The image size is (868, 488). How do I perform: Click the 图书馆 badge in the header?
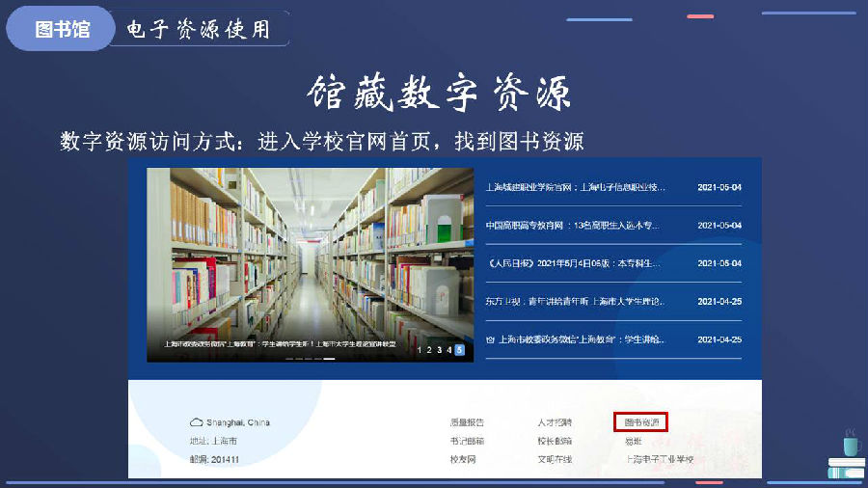click(62, 29)
